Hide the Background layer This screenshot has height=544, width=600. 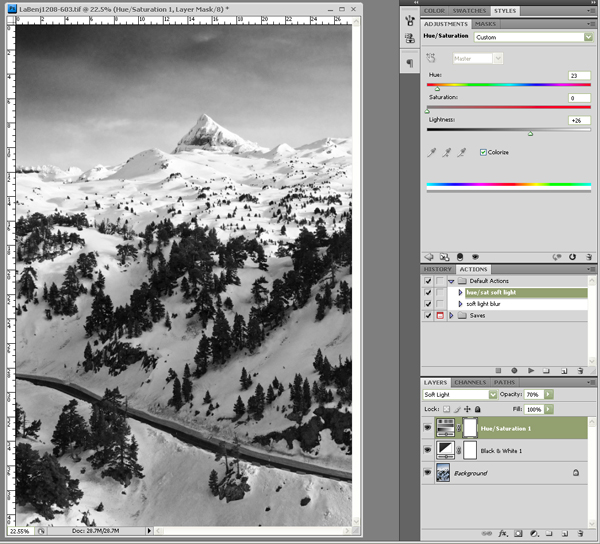point(429,472)
